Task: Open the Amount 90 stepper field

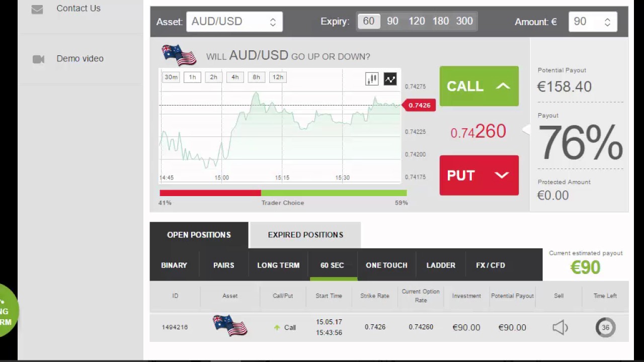Action: (593, 22)
